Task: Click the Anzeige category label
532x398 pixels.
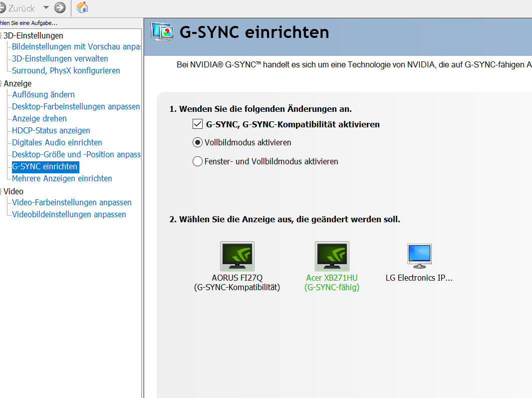Action: [x=17, y=83]
